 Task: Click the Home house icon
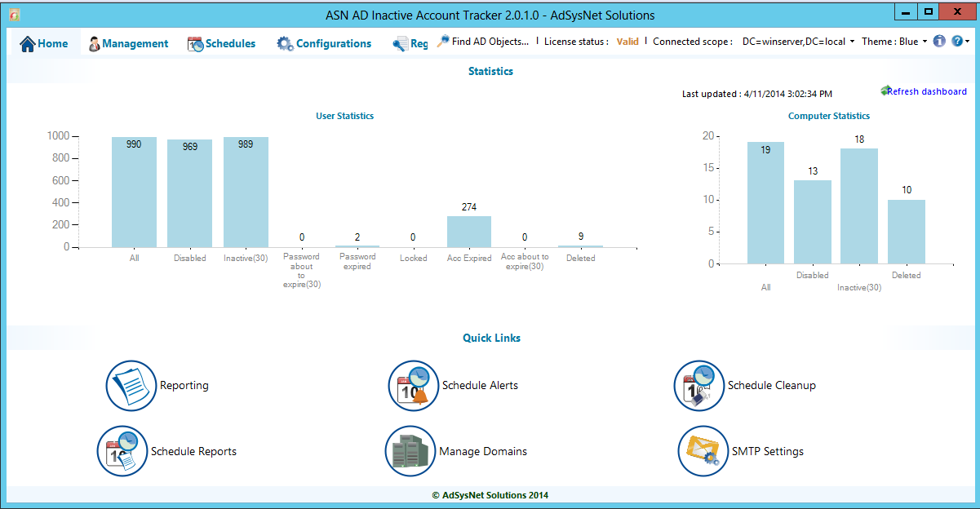pos(28,43)
